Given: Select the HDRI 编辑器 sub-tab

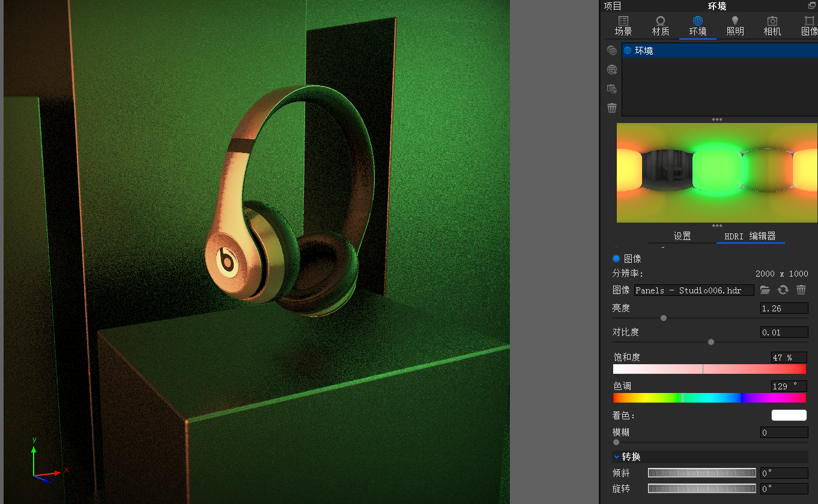Looking at the screenshot, I should click(750, 236).
